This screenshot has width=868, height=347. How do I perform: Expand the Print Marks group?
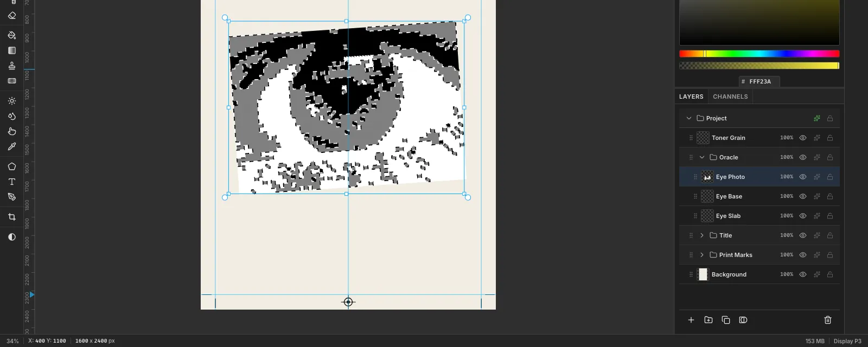[x=702, y=255]
